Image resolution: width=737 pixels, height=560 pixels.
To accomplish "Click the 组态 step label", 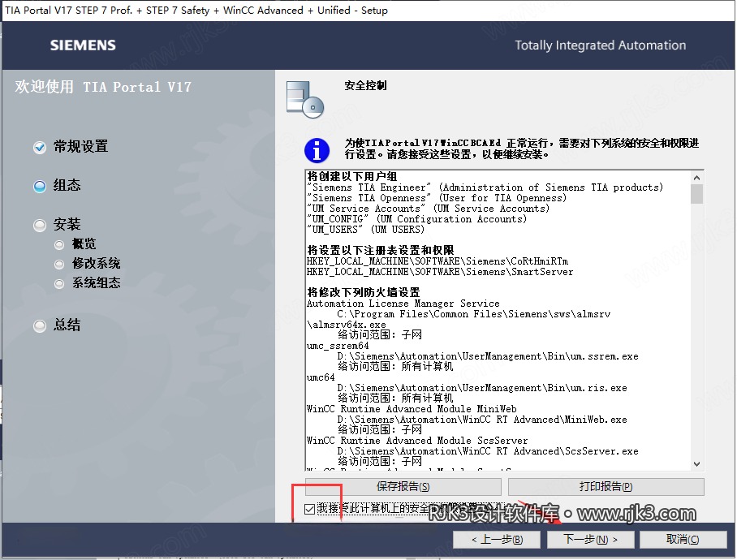I will 67,185.
